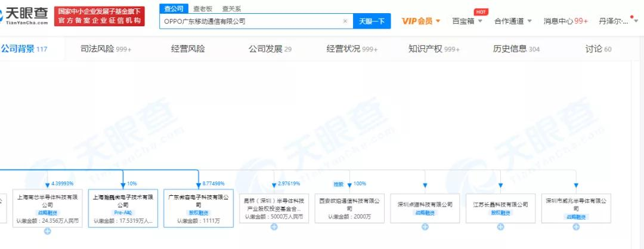This screenshot has height=249, width=644.
Task: Click the TianYanCha logo
Action: 24,16
